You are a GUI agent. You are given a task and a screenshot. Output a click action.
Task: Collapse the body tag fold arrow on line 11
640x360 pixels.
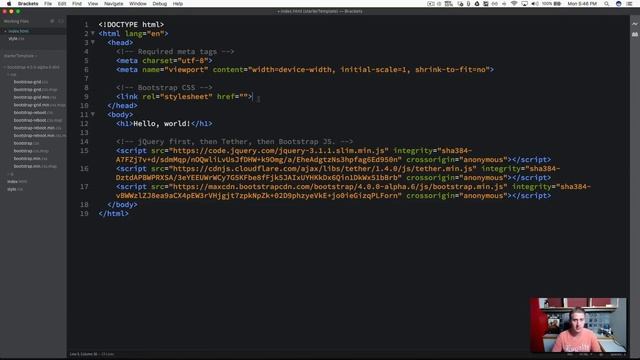click(93, 115)
